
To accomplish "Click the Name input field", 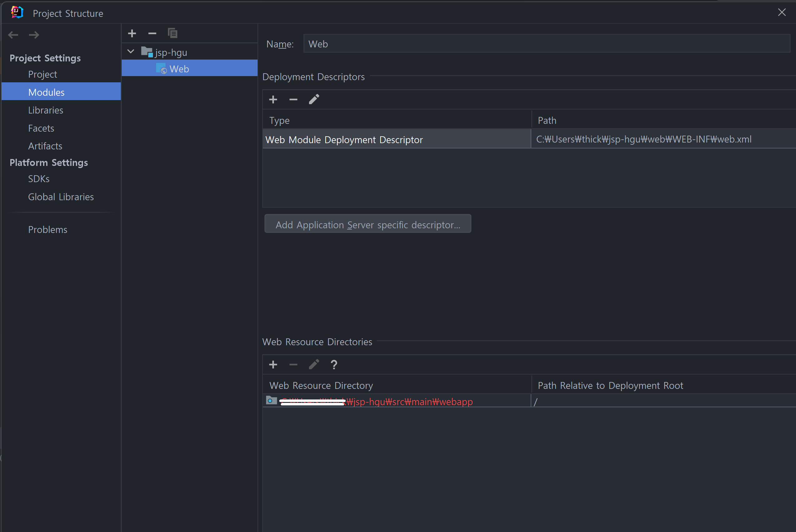I will (546, 44).
